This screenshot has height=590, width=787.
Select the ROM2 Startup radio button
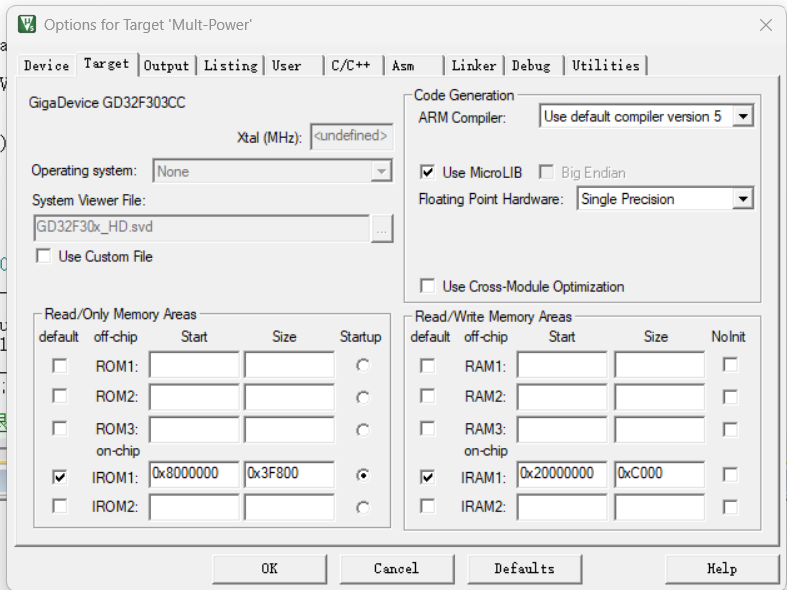tap(362, 397)
